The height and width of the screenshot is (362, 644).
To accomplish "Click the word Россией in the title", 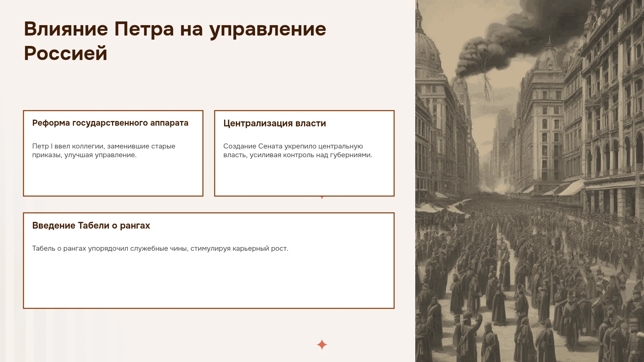I will 65,53.
